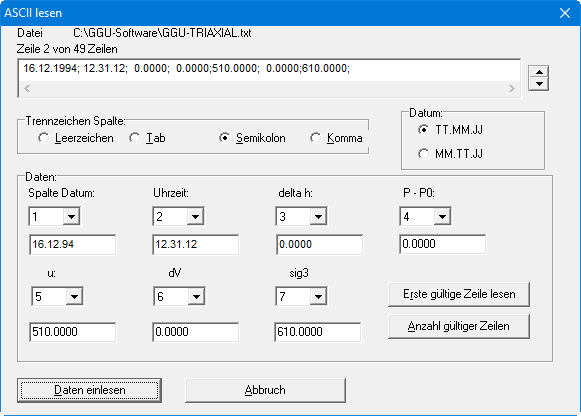Open the sig3 column dropdown
Screen dimensions: 581x416
click(318, 296)
